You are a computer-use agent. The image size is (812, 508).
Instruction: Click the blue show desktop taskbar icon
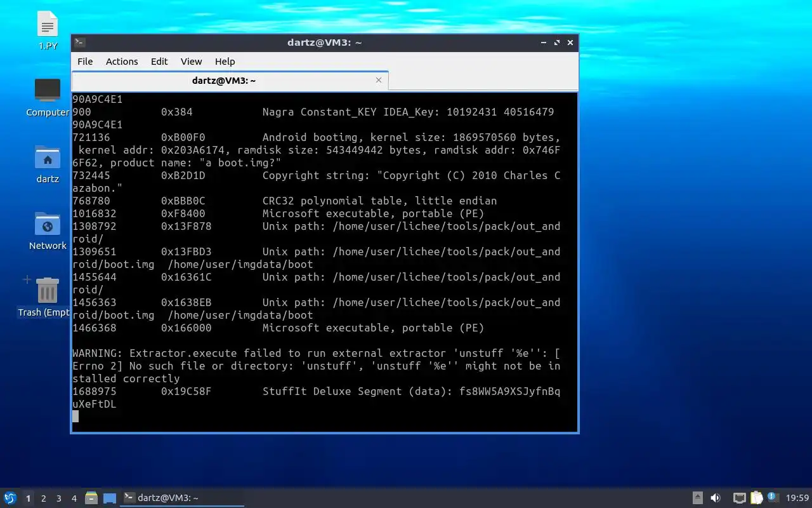tap(110, 498)
